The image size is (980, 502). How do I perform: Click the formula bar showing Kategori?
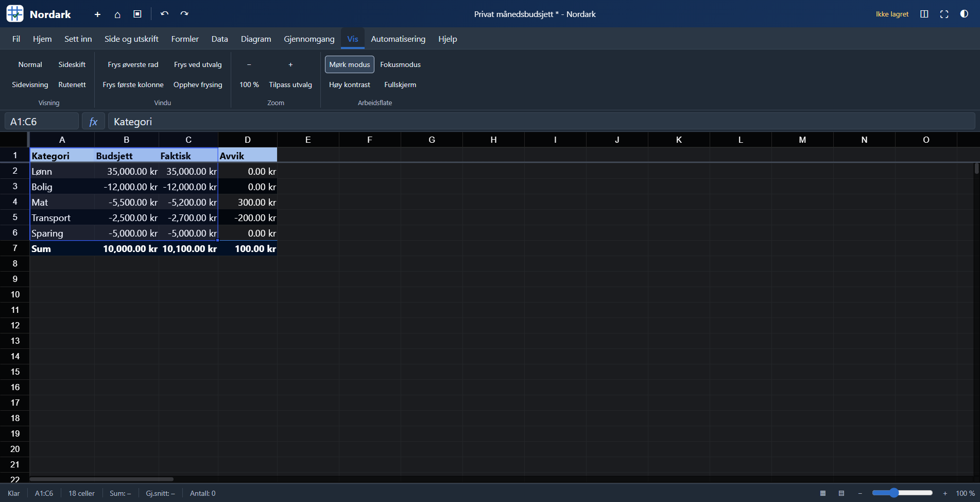click(541, 122)
